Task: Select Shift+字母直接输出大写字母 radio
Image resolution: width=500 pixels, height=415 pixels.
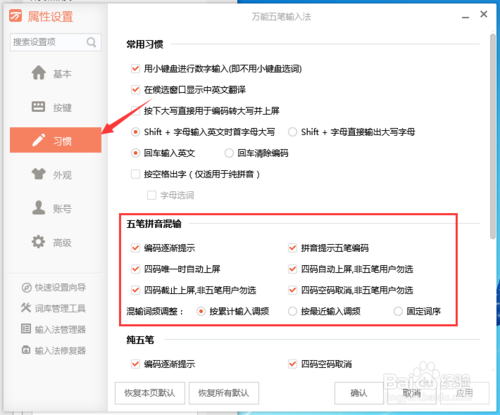Action: 292,132
